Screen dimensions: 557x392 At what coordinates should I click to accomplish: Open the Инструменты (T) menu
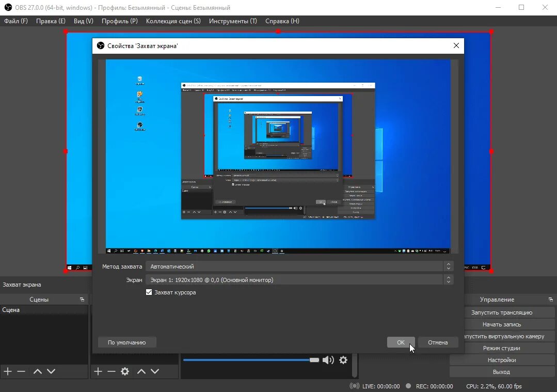[x=233, y=21]
